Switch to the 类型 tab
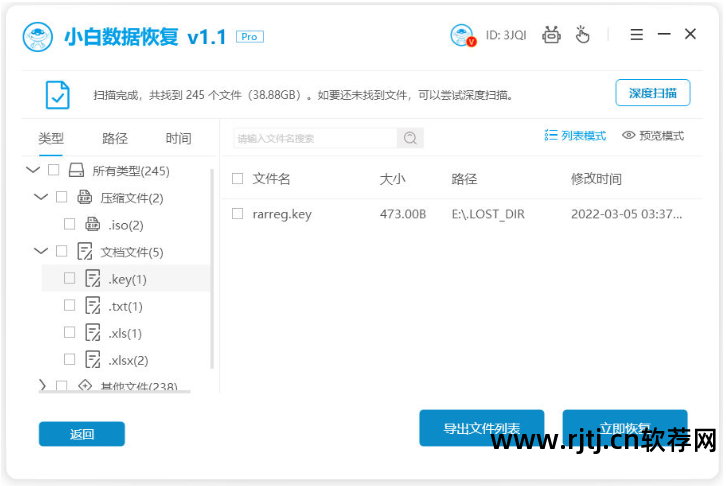The image size is (726, 486). (51, 138)
